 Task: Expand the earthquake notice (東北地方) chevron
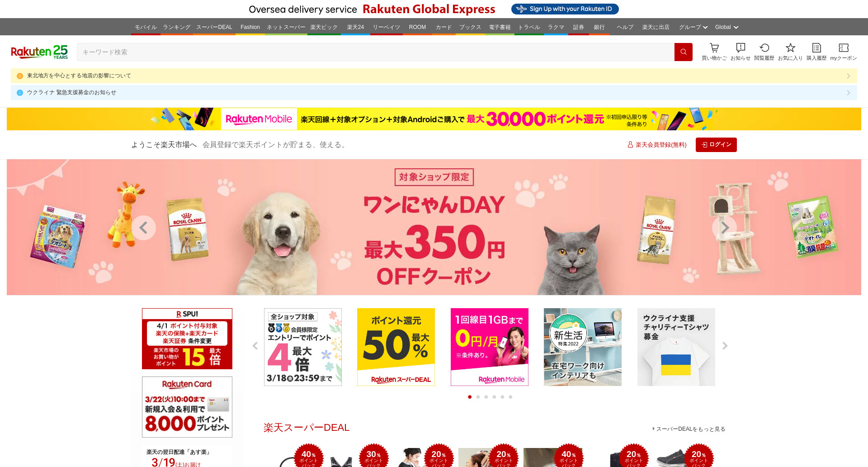(849, 76)
